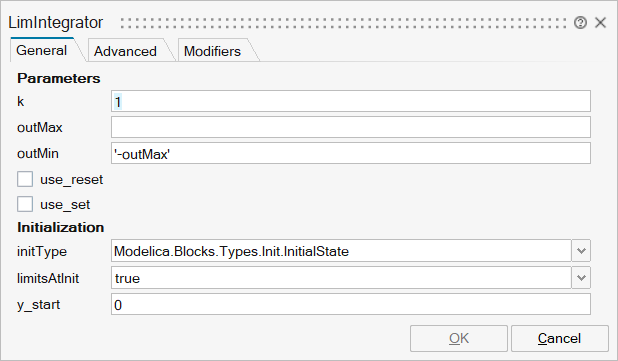The height and width of the screenshot is (361, 618).
Task: Enable the use_set checkbox
Action: coord(25,204)
